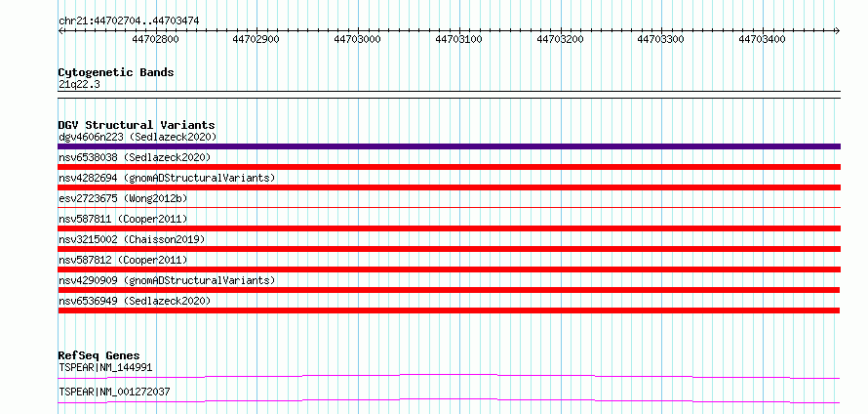Click ruler position 44703200
This screenshot has width=868, height=414.
(560, 40)
